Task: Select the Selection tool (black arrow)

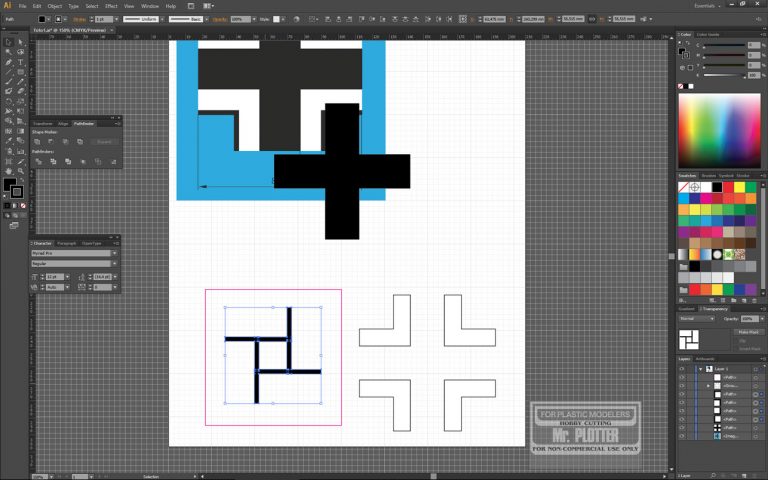Action: tap(8, 41)
